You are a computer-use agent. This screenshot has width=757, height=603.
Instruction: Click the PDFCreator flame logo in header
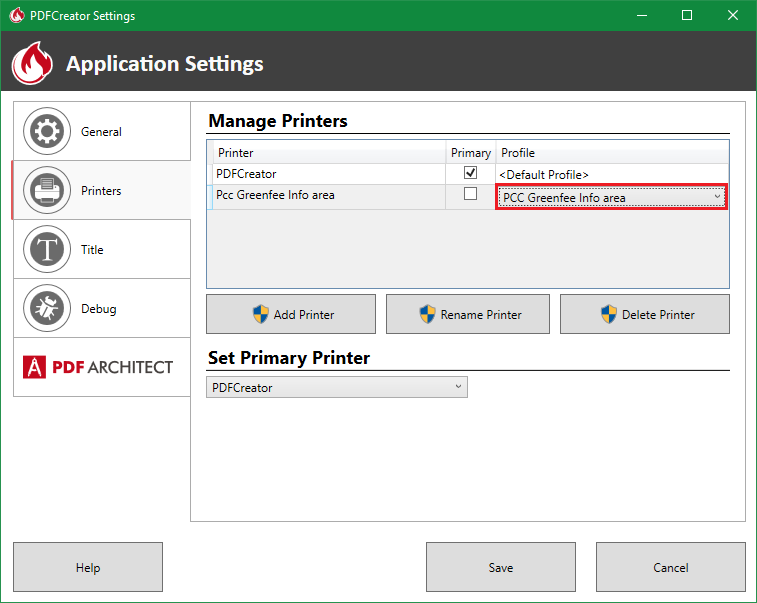[x=33, y=64]
